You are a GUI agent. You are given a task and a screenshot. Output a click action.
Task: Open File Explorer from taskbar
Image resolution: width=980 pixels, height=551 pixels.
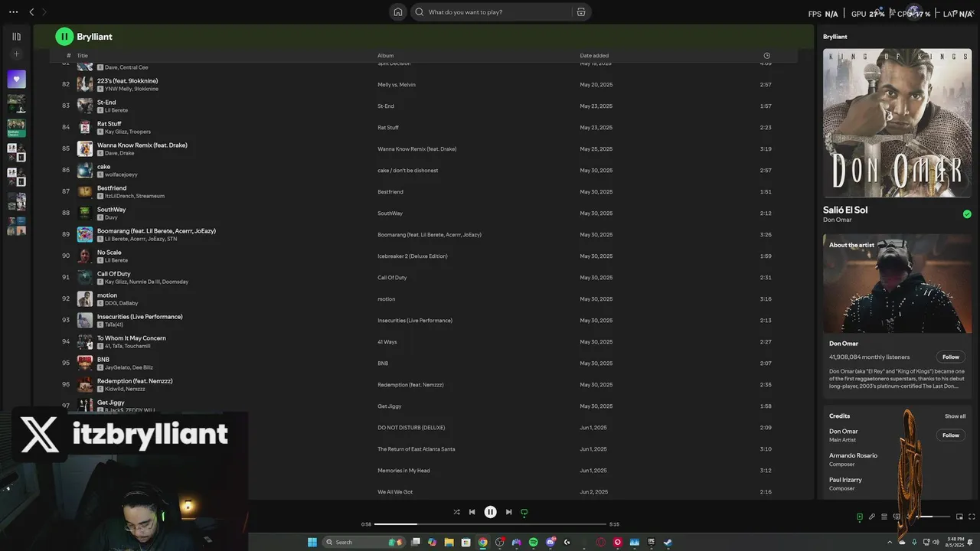449,542
